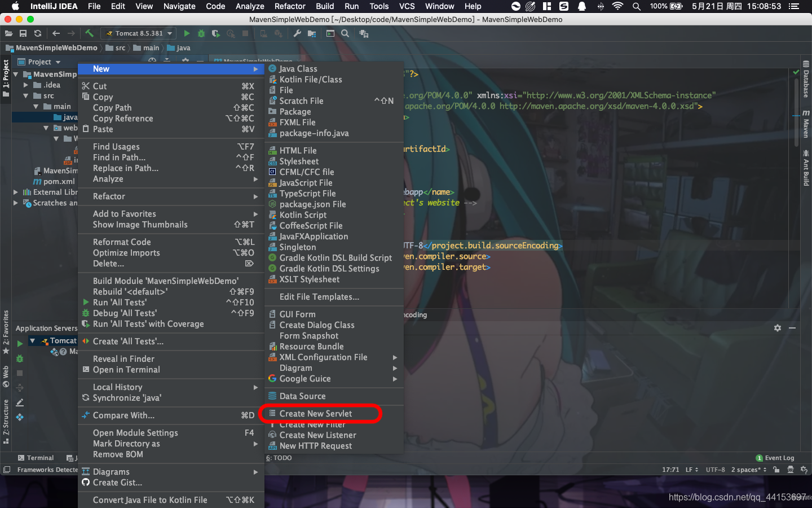Click the MavenSimpleWebDemo breadcrumb

51,48
